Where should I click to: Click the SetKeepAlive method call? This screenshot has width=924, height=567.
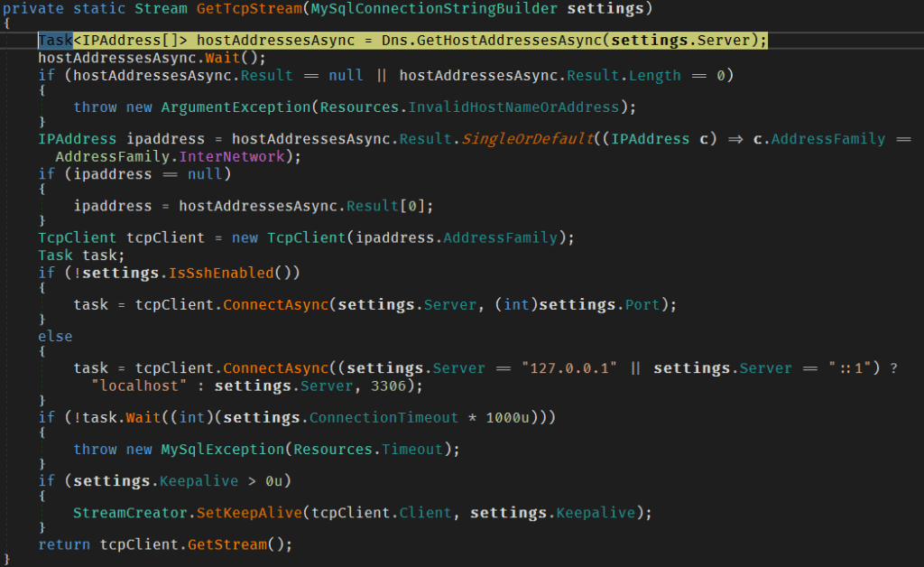254,513
